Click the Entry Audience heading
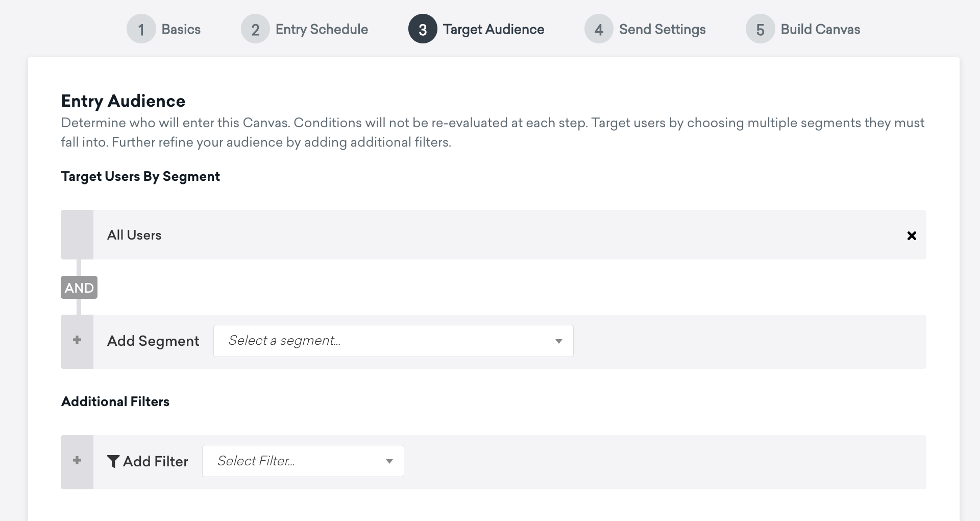 pos(123,101)
